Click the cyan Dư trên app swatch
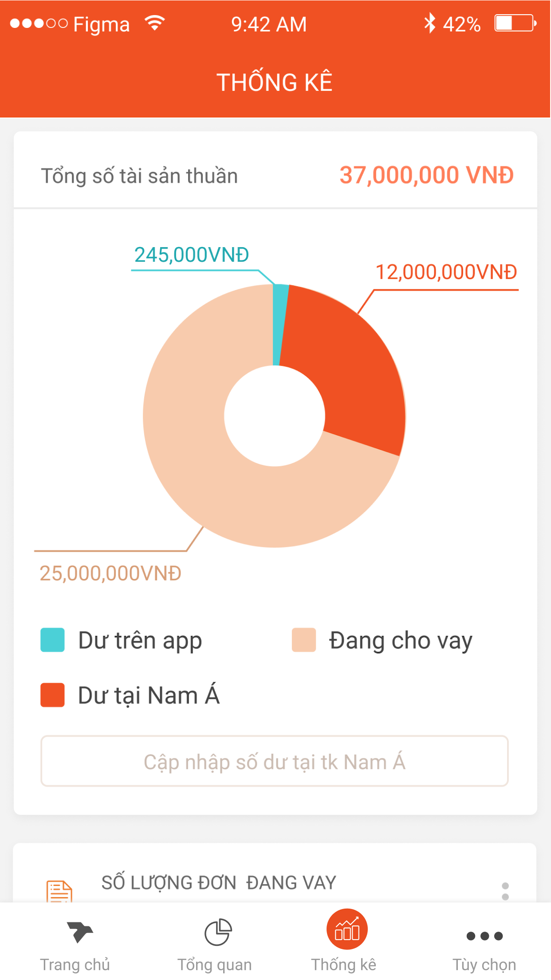Image resolution: width=551 pixels, height=980 pixels. (x=52, y=640)
